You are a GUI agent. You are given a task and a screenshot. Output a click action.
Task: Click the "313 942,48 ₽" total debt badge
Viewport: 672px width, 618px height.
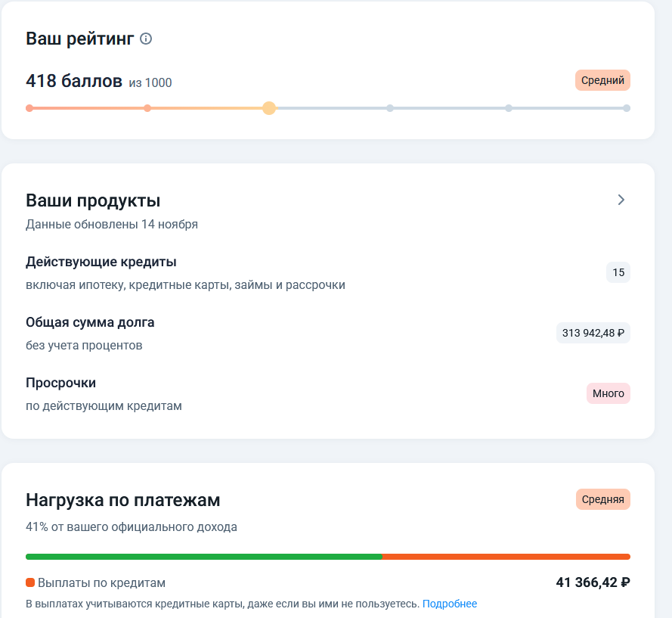(593, 333)
